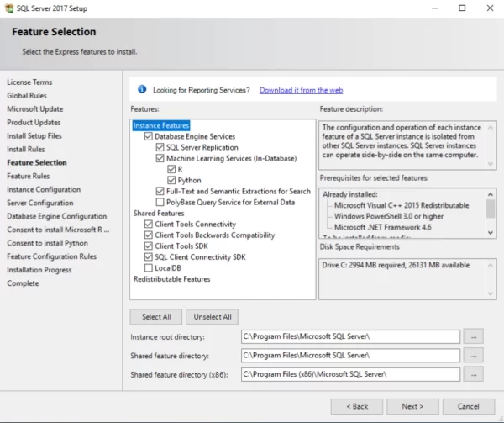Browse for shared feature directory

475,355
